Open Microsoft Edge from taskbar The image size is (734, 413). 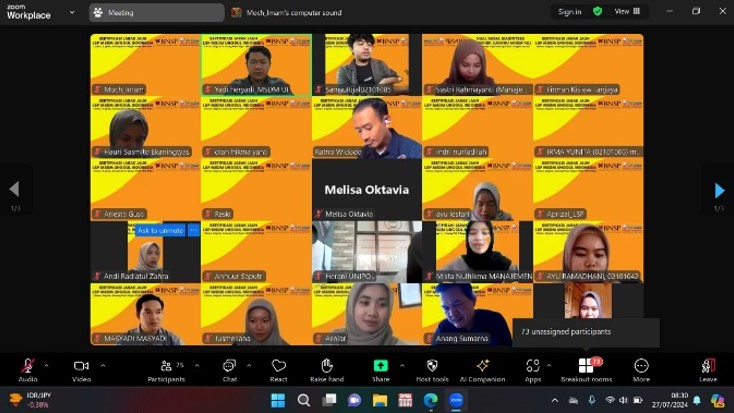[x=431, y=400]
